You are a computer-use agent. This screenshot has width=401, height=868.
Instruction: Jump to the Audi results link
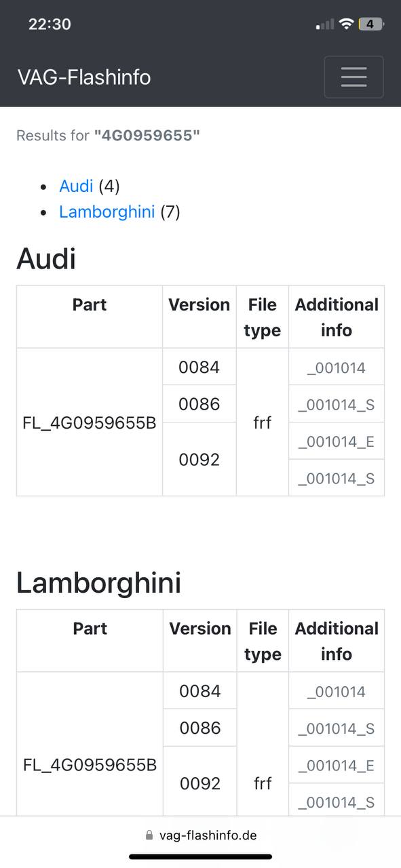pos(76,186)
